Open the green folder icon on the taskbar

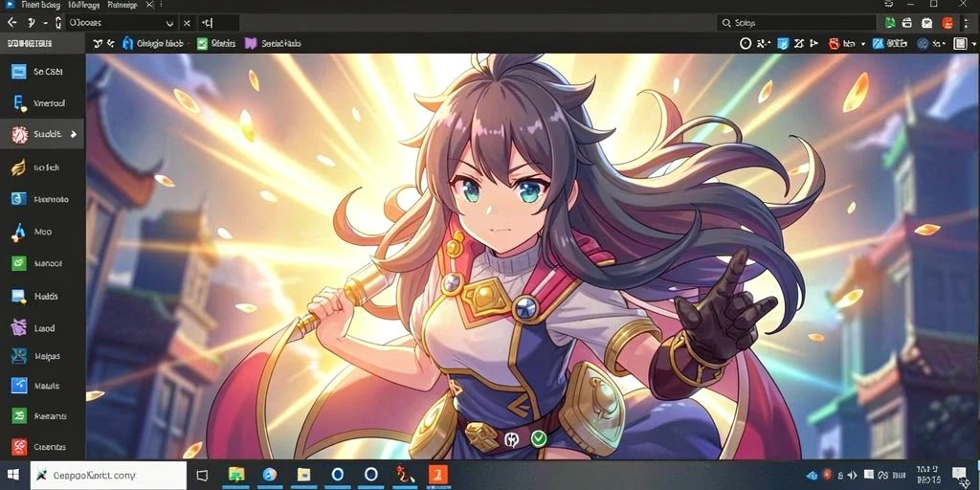click(236, 475)
